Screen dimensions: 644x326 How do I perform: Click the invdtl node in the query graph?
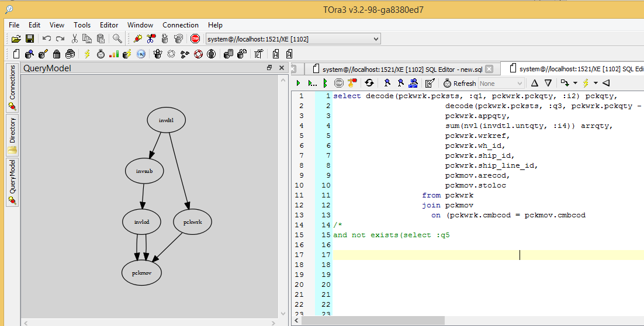click(x=166, y=120)
